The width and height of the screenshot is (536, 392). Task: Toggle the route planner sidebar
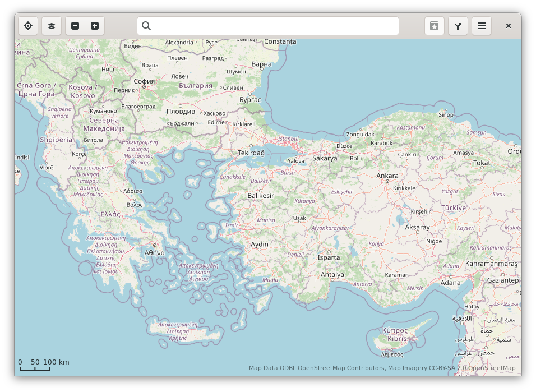tap(458, 26)
